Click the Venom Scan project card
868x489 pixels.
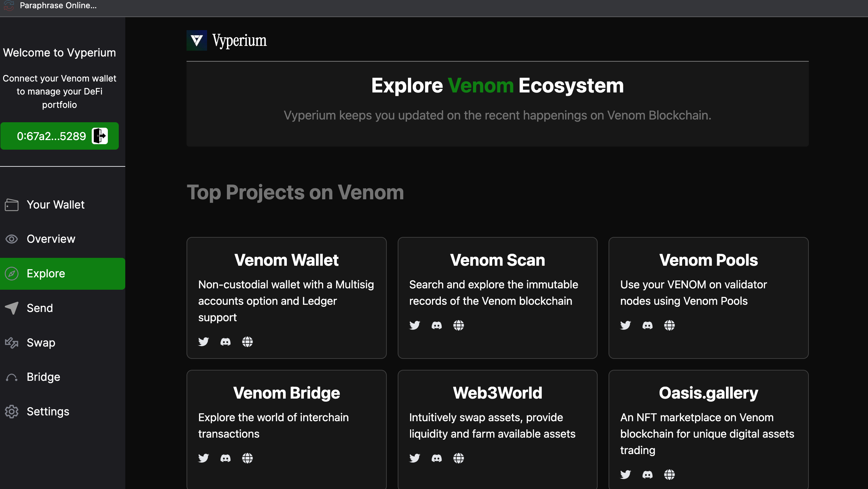[x=497, y=297]
